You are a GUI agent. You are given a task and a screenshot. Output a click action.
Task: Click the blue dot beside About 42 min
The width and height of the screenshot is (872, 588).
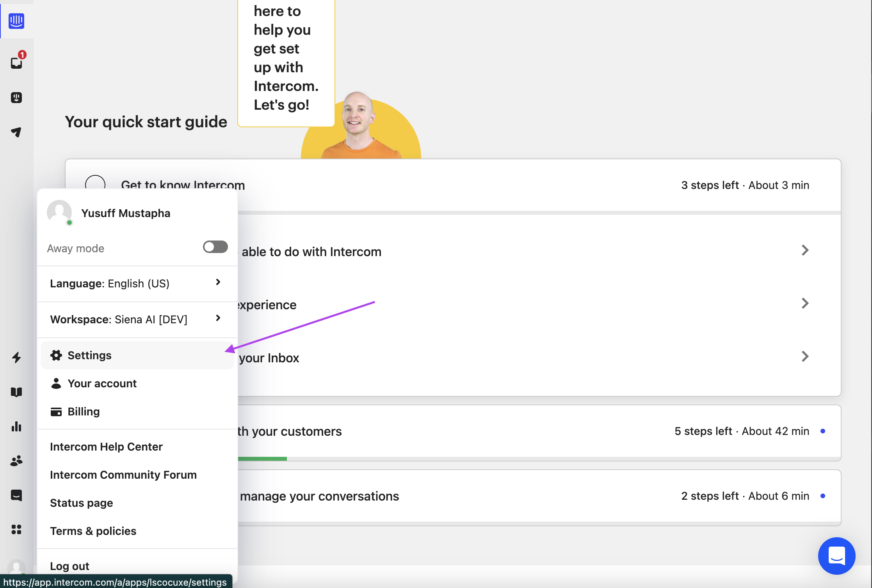(x=823, y=431)
